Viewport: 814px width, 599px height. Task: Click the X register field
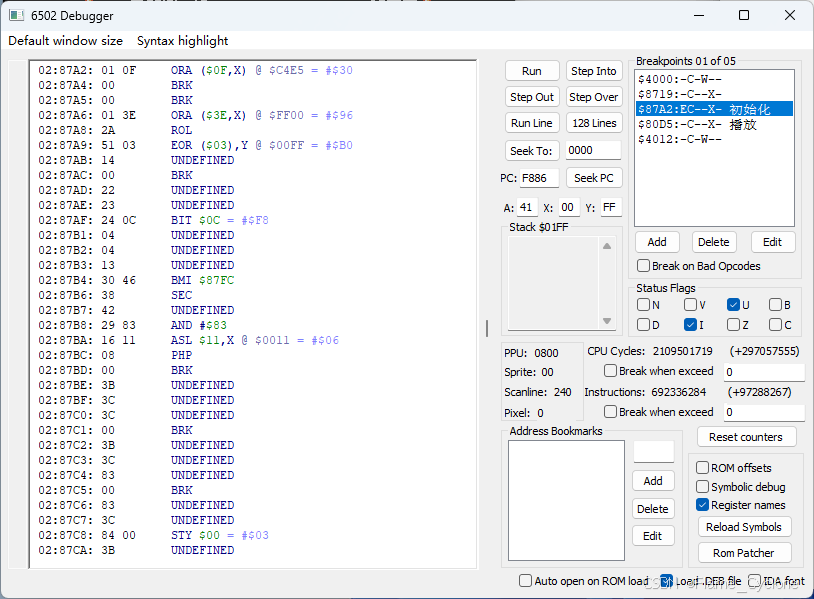(x=568, y=208)
